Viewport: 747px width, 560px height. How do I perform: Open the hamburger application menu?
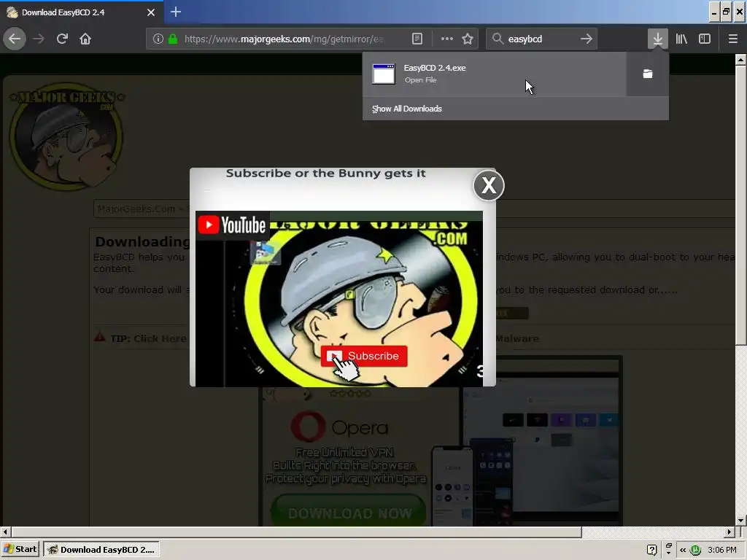[x=733, y=39]
